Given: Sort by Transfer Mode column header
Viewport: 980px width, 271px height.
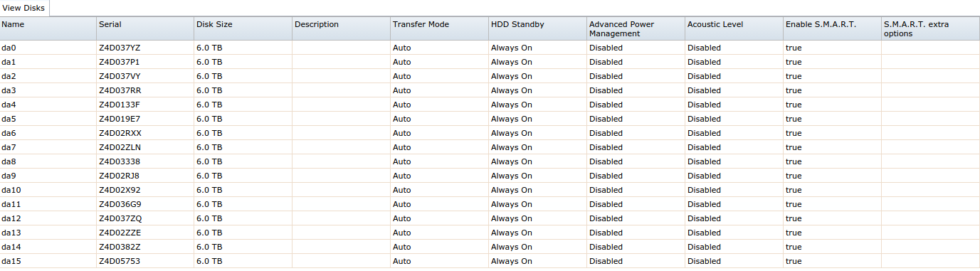Looking at the screenshot, I should [x=440, y=28].
